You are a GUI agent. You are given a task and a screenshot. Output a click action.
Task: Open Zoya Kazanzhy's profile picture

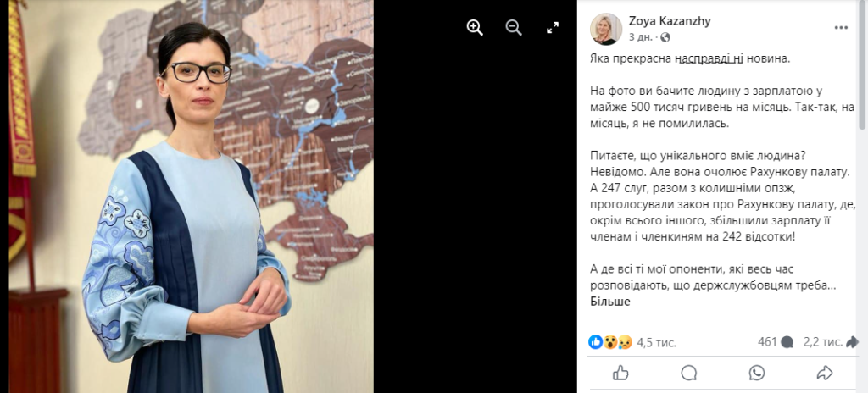click(x=605, y=29)
